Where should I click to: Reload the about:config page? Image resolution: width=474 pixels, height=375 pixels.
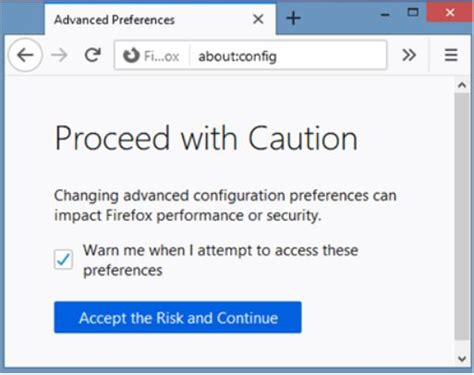click(x=93, y=55)
